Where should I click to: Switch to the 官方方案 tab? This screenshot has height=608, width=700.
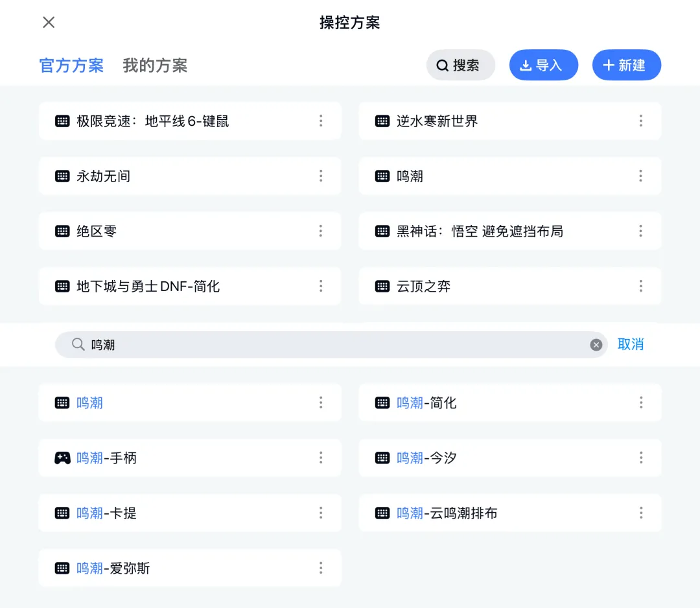pyautogui.click(x=71, y=65)
